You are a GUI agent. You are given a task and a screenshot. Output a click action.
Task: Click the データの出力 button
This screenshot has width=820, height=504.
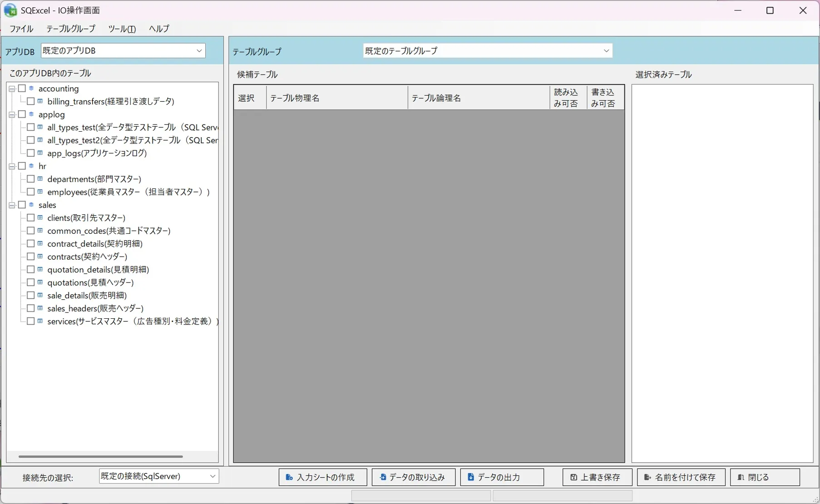502,477
